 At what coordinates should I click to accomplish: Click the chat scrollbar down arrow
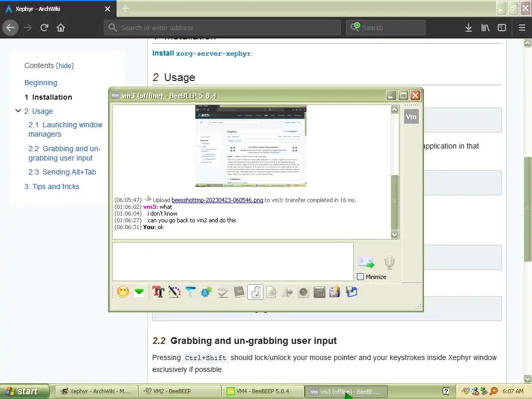pos(395,234)
